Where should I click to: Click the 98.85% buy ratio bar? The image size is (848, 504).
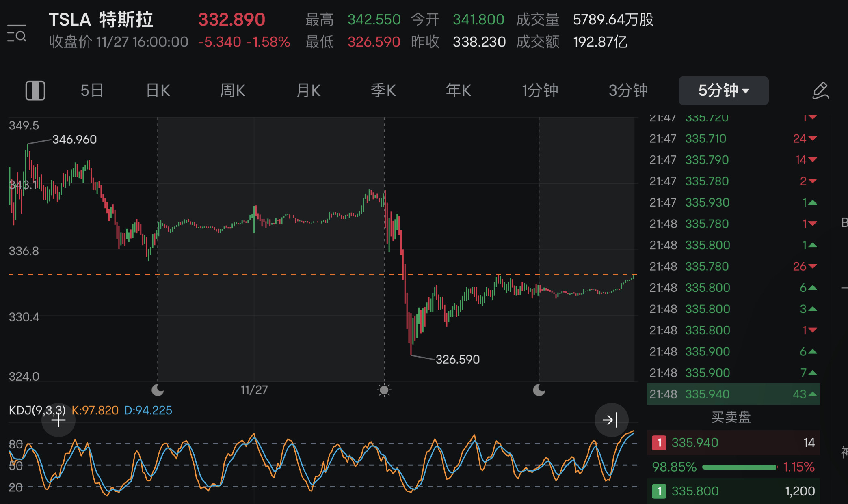[x=739, y=467]
